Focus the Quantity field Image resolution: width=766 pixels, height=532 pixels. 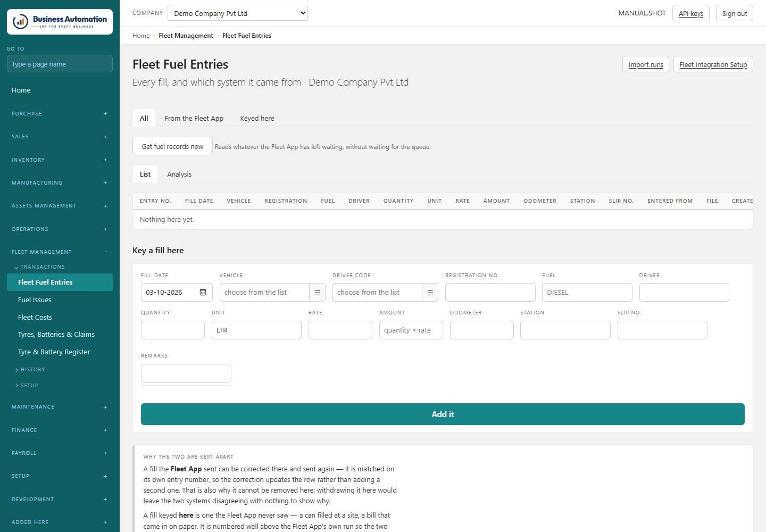pos(173,330)
